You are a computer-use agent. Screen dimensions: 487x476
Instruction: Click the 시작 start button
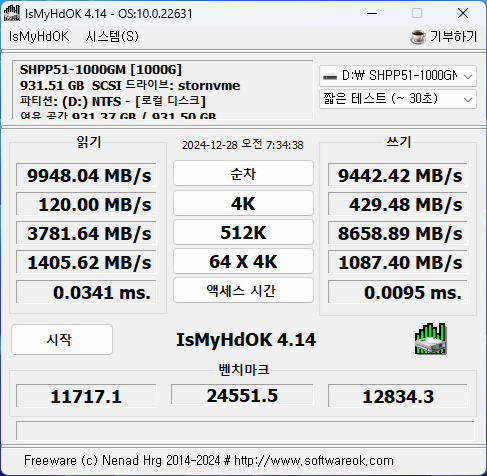(62, 340)
